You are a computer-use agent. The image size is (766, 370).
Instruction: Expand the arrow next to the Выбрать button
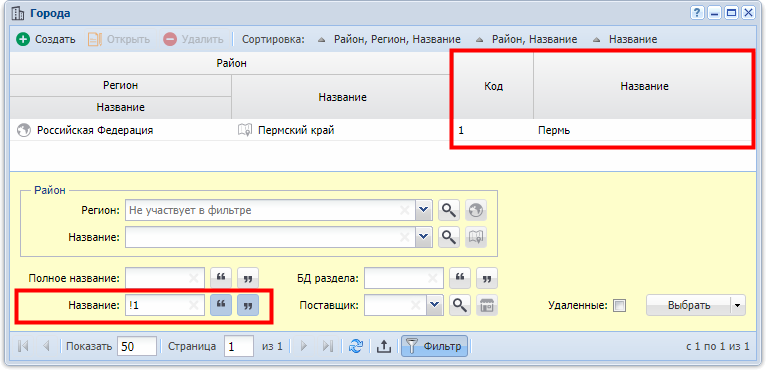coord(738,305)
